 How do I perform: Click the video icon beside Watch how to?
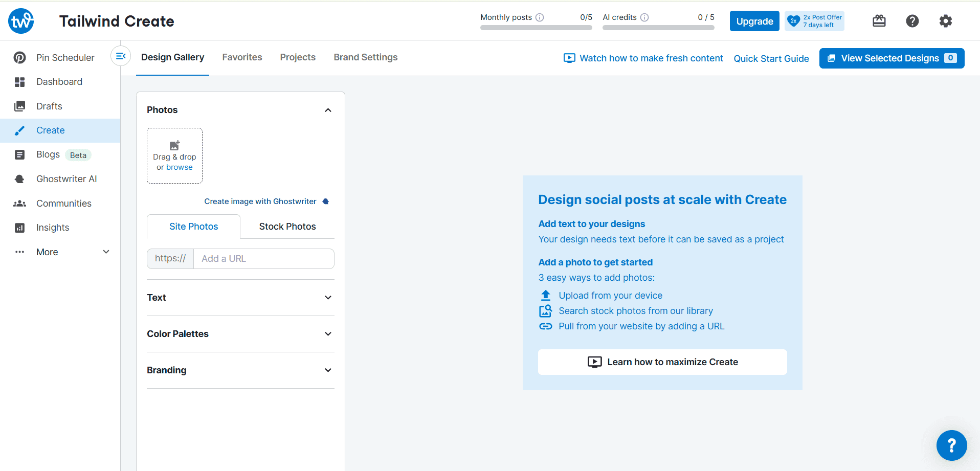click(x=569, y=58)
